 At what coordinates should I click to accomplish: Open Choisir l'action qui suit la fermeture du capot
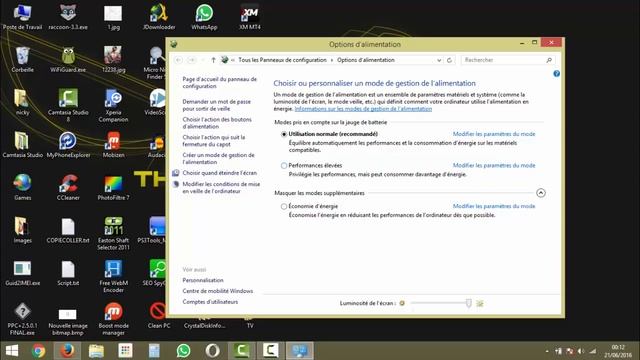pyautogui.click(x=213, y=141)
